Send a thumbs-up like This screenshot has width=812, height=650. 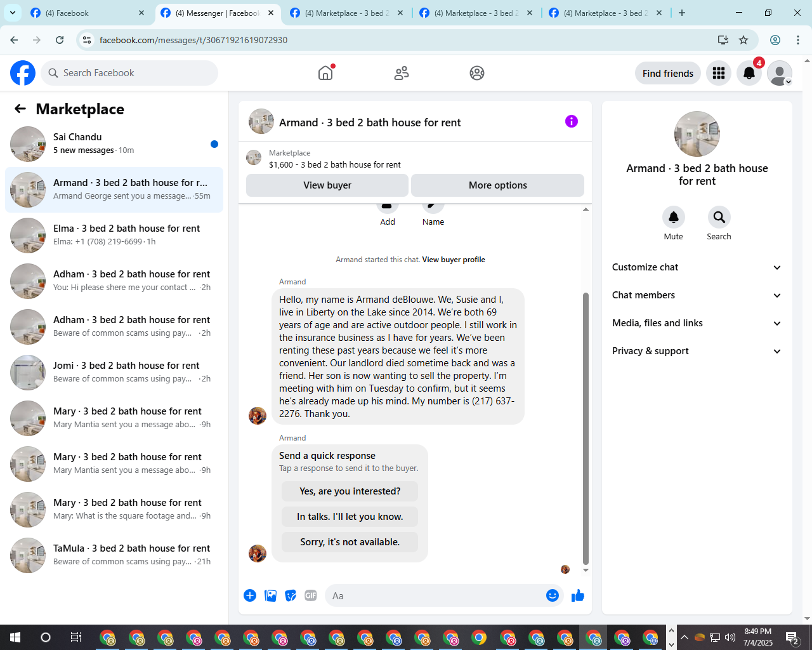click(578, 595)
